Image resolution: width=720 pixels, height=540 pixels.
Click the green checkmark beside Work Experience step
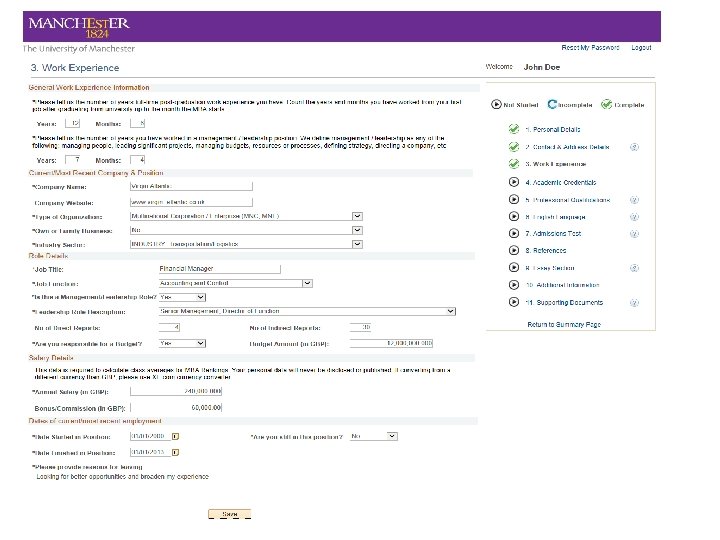click(x=514, y=163)
